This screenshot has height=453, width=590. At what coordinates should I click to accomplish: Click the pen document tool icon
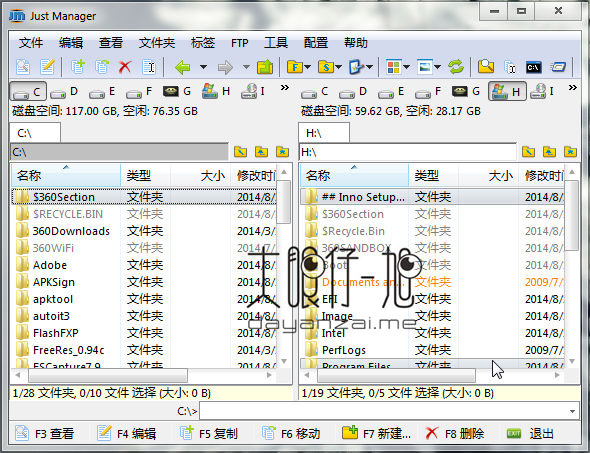pyautogui.click(x=356, y=67)
